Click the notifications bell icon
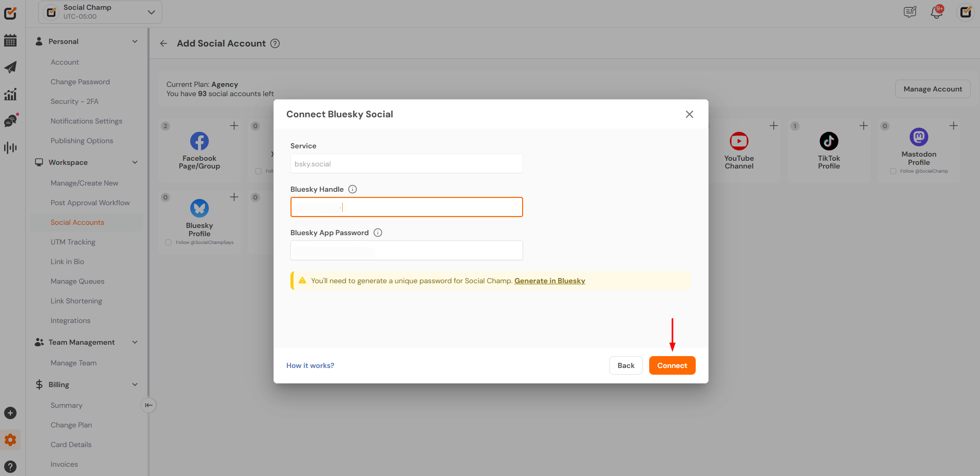Image resolution: width=980 pixels, height=476 pixels. click(937, 12)
